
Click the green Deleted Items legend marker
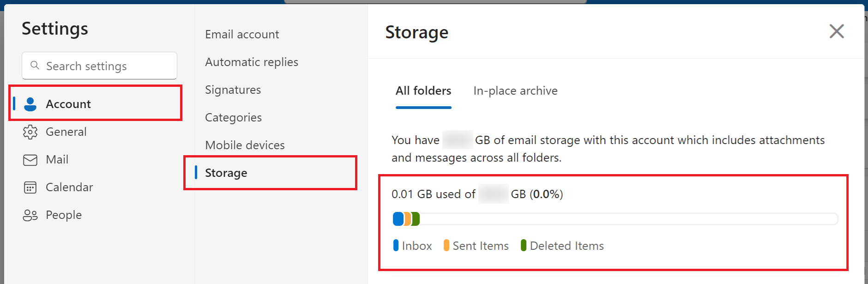(524, 245)
